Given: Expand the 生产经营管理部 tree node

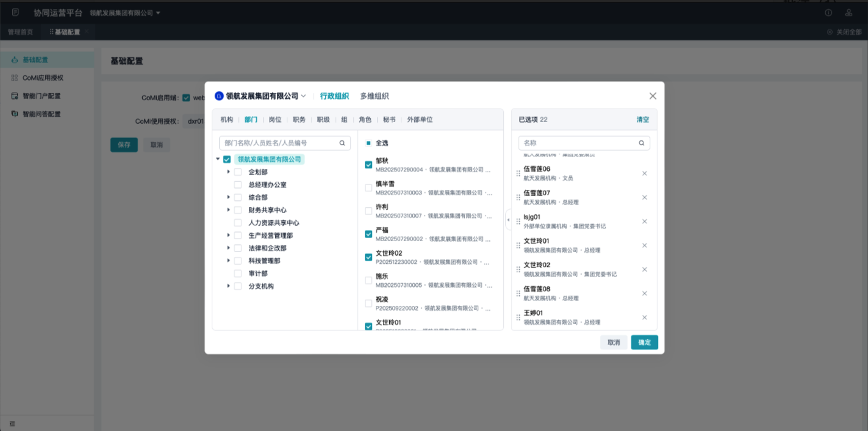Looking at the screenshot, I should [x=229, y=235].
